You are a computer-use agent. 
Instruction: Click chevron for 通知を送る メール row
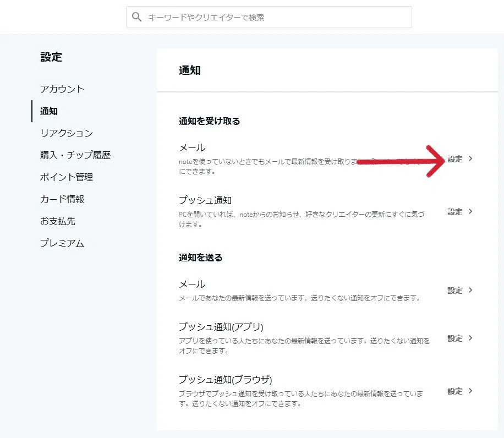point(470,290)
